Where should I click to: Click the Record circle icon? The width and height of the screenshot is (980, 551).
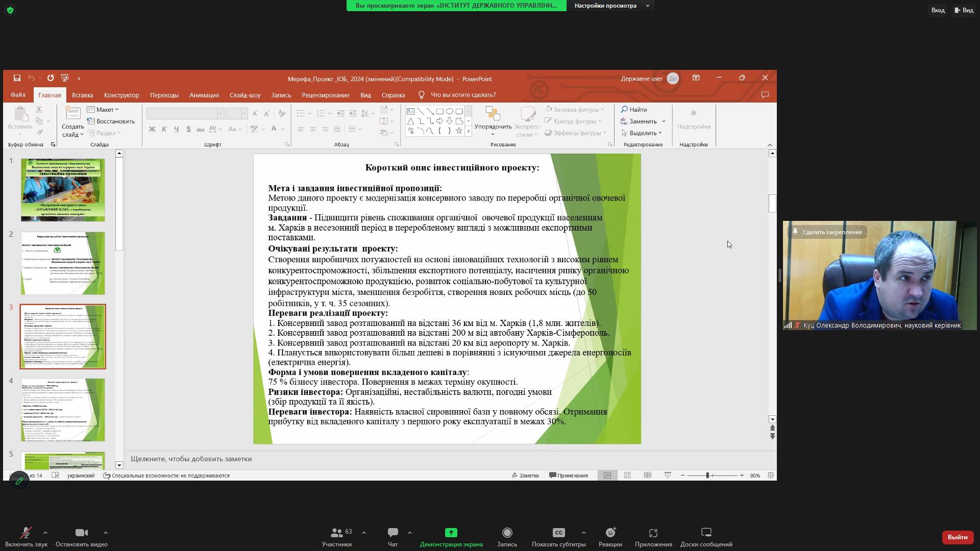tap(507, 533)
